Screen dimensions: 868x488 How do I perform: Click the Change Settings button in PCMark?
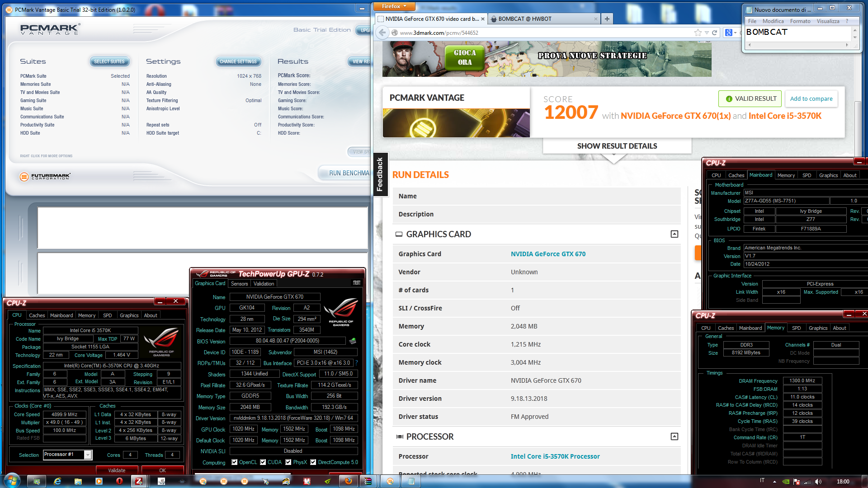click(x=238, y=61)
